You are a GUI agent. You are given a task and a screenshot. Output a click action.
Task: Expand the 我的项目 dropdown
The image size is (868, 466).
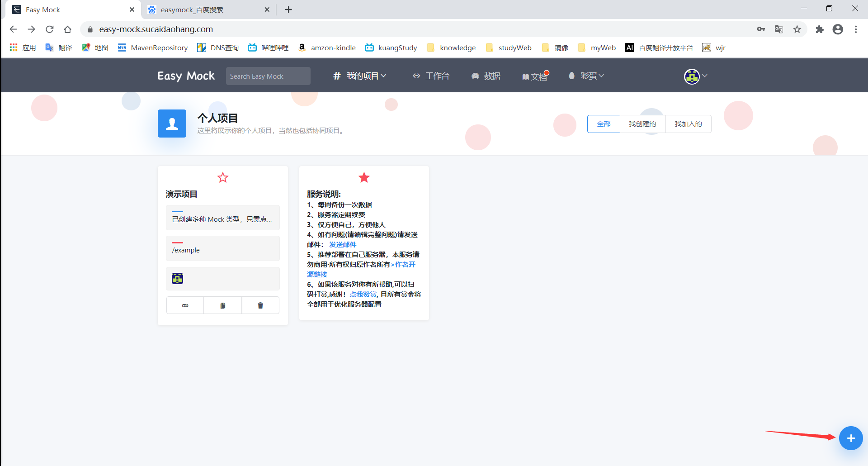point(359,76)
